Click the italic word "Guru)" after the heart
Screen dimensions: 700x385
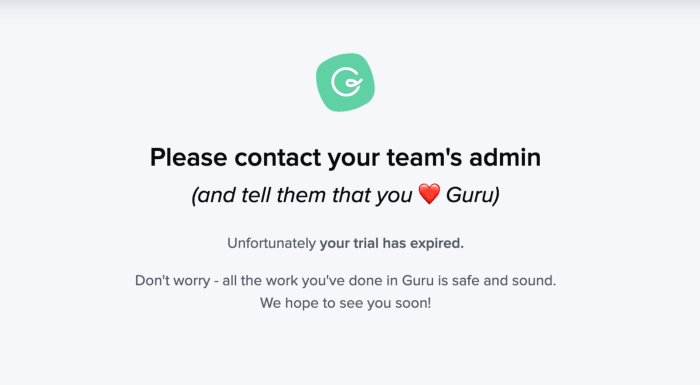473,195
